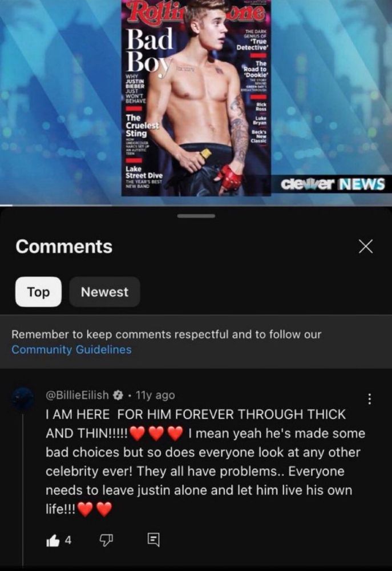Image resolution: width=392 pixels, height=571 pixels.
Task: Like the @BillieEilish comment with thumbs up
Action: pos(52,541)
